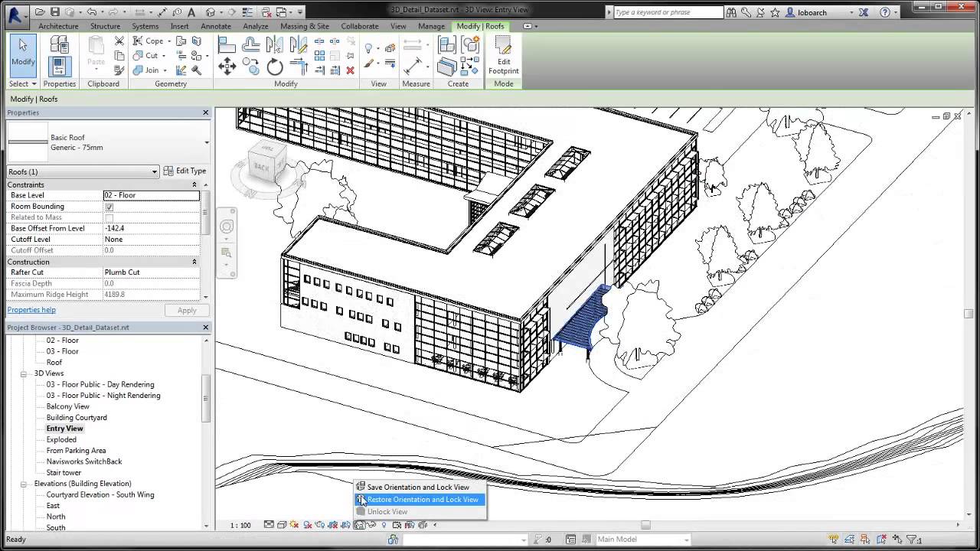Toggle shadows in the view control bar
Image resolution: width=980 pixels, height=551 pixels.
tap(307, 525)
